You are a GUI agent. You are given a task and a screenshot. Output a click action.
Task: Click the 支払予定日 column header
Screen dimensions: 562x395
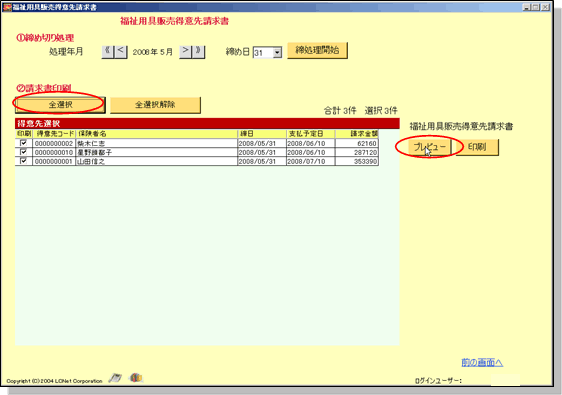311,134
